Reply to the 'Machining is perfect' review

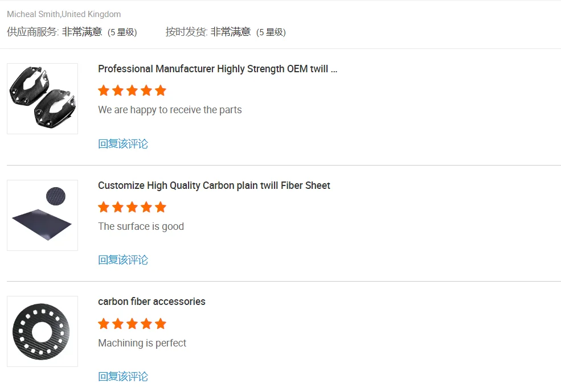pos(123,377)
